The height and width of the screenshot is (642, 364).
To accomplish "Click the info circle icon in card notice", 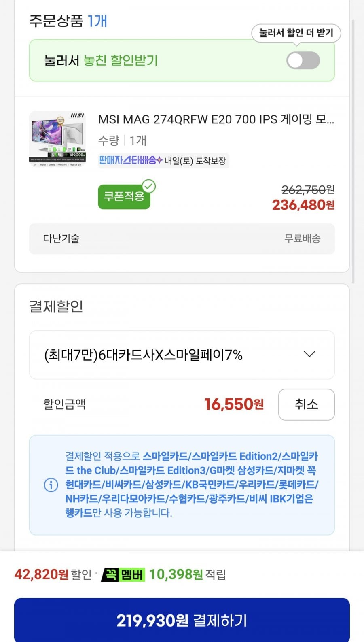I will (51, 485).
